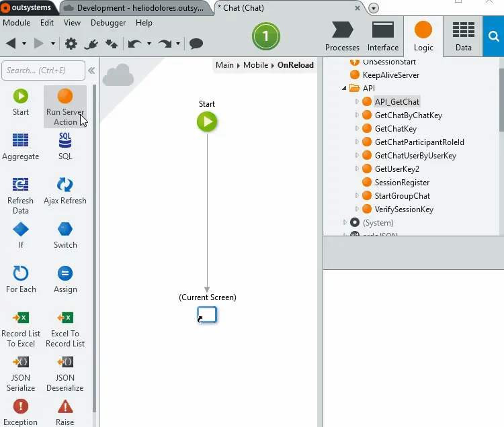Expand the VerifySessionKey action

click(x=357, y=209)
